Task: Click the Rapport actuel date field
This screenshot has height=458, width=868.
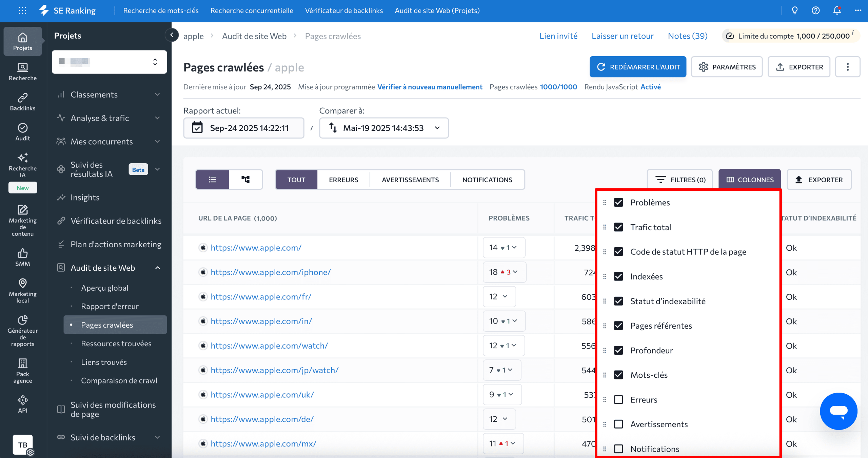Action: [x=243, y=128]
